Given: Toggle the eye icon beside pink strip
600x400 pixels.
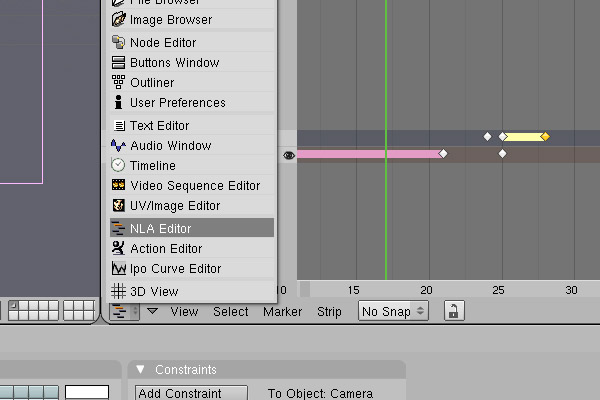Looking at the screenshot, I should tap(289, 155).
